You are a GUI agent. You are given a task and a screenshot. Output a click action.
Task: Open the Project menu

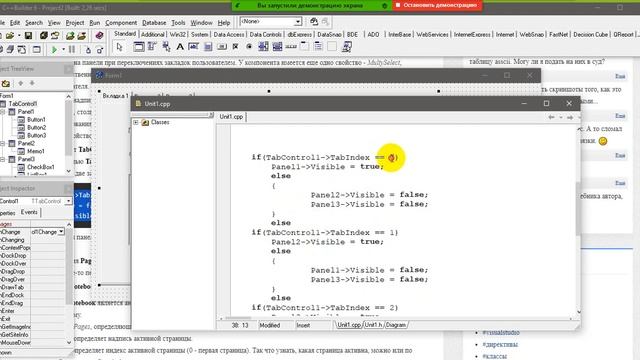tap(75, 22)
